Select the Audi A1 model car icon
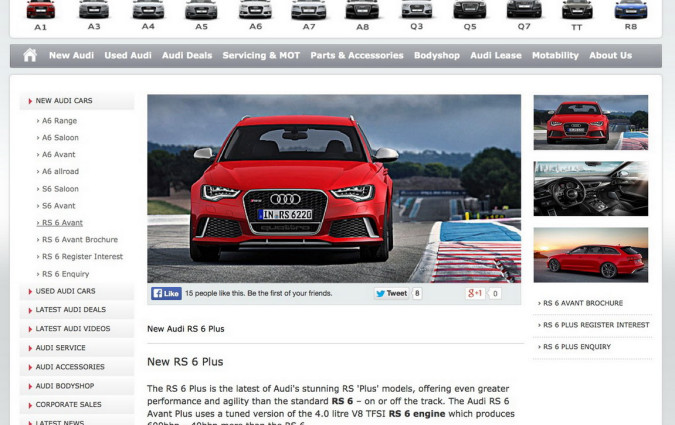 pos(40,11)
